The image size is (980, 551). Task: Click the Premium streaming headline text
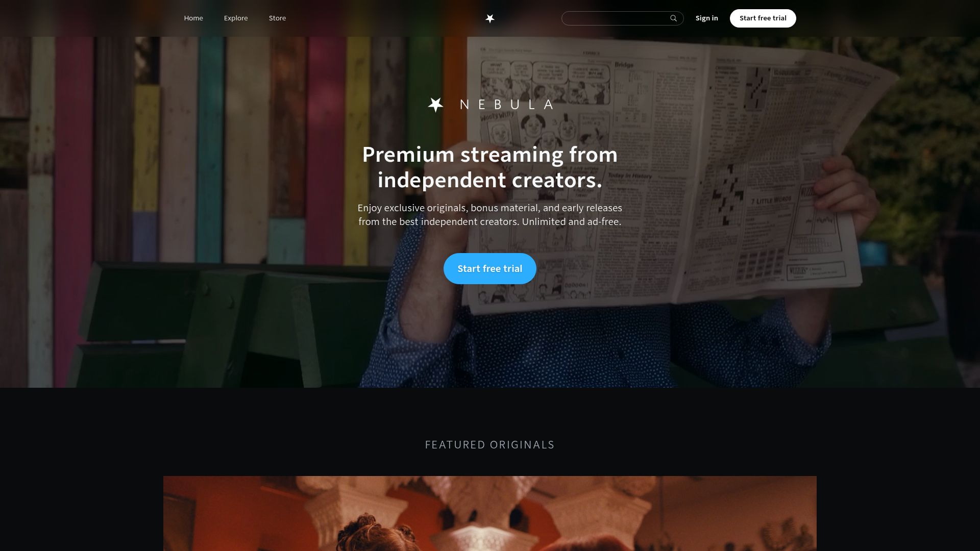tap(489, 167)
